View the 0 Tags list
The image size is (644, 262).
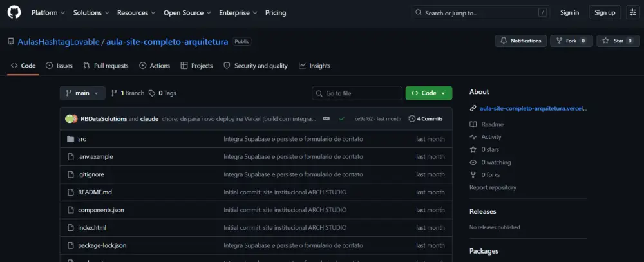163,93
